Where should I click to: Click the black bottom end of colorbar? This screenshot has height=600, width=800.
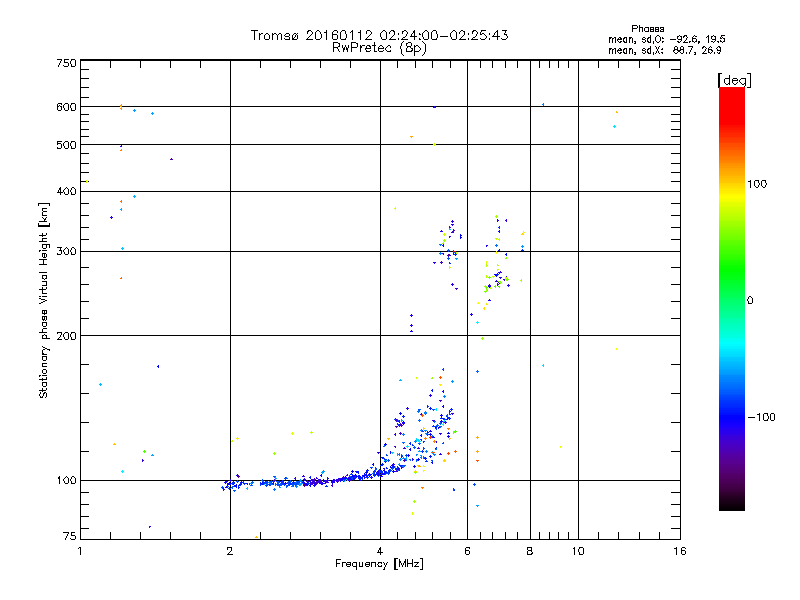point(732,503)
